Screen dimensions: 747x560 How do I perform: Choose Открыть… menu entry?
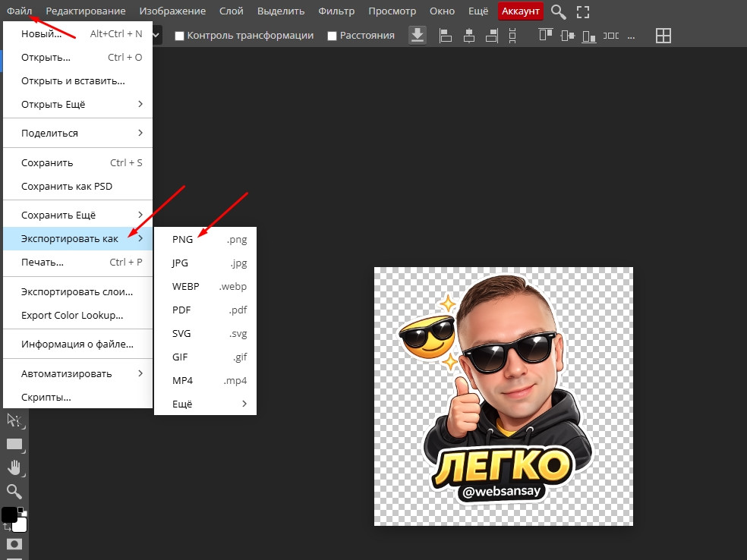click(77, 57)
